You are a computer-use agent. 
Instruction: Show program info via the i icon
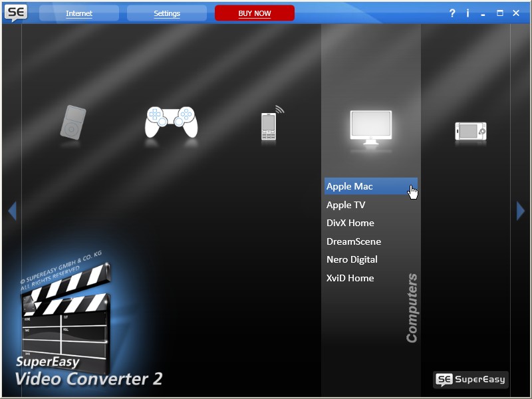coord(467,13)
